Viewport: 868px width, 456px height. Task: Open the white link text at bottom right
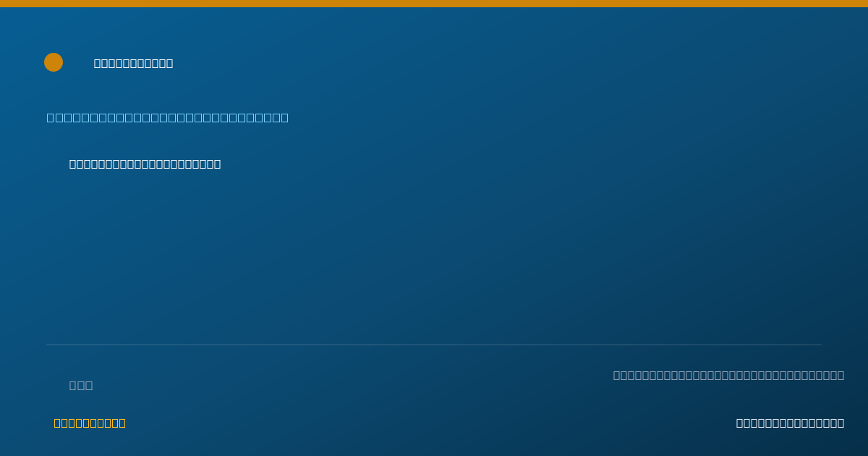(x=790, y=423)
